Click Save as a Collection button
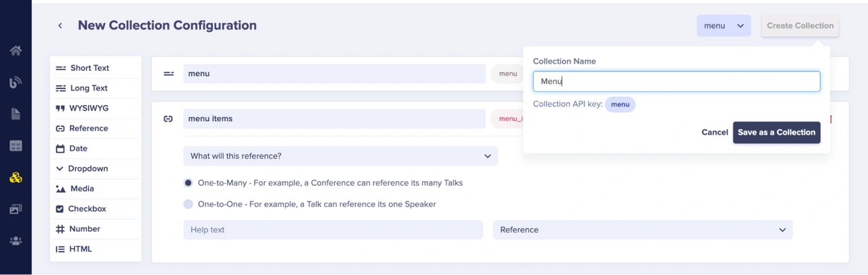868x275 pixels. 776,132
